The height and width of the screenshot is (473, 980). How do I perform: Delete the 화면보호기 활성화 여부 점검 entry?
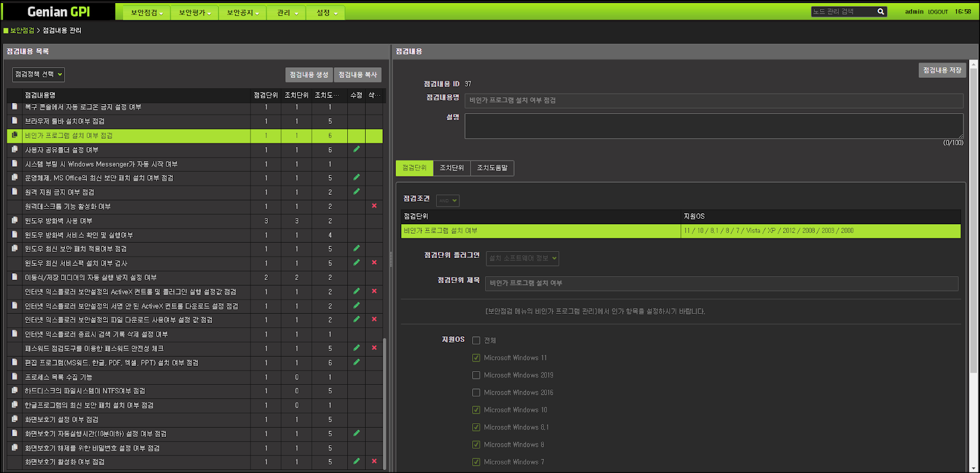(374, 461)
